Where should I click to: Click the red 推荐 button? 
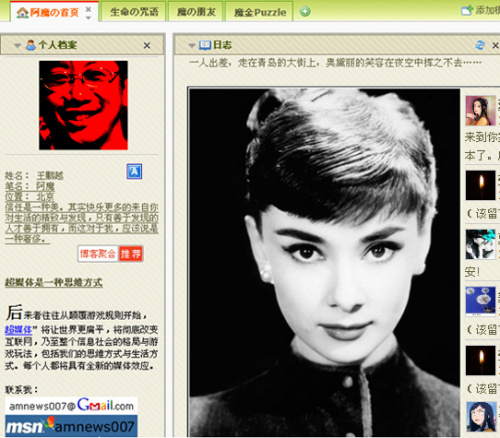[131, 254]
